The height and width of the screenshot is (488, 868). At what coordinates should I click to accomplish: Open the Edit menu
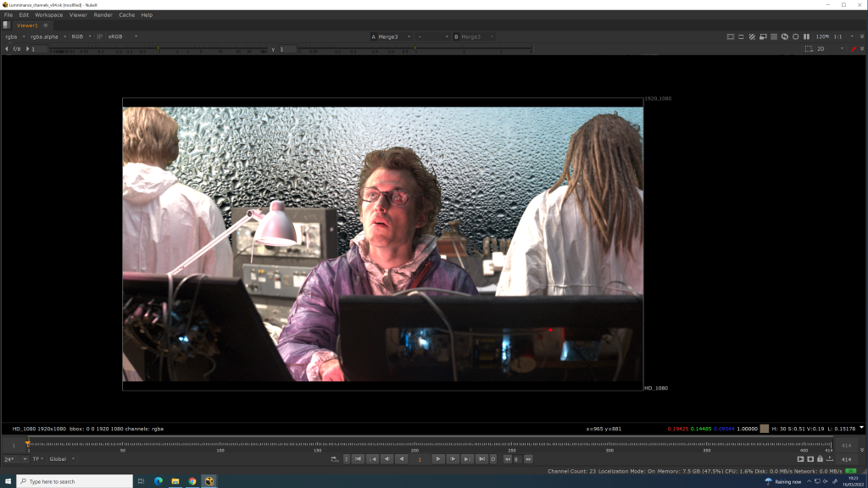[24, 15]
